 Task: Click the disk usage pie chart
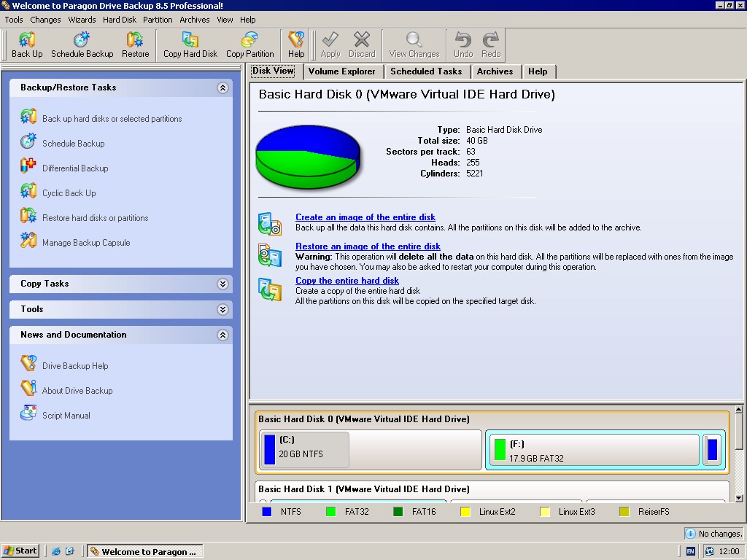pos(309,157)
